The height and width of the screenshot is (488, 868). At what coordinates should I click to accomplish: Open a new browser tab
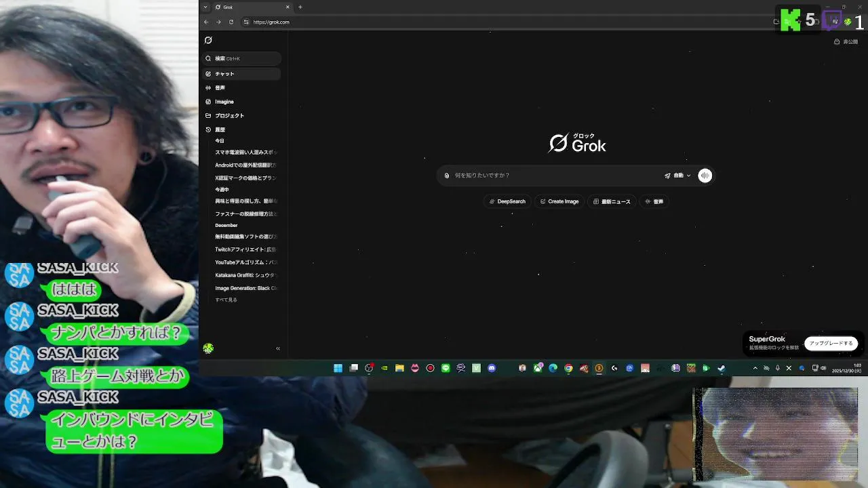(x=300, y=7)
